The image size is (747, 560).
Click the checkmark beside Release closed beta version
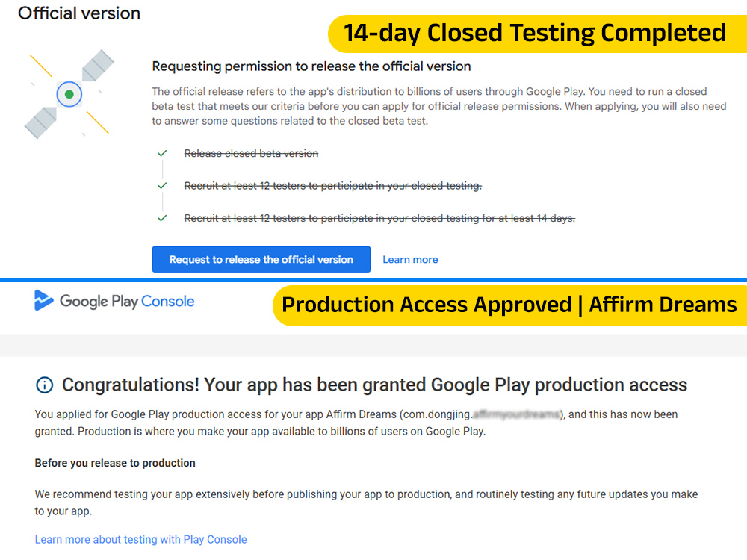(x=162, y=153)
